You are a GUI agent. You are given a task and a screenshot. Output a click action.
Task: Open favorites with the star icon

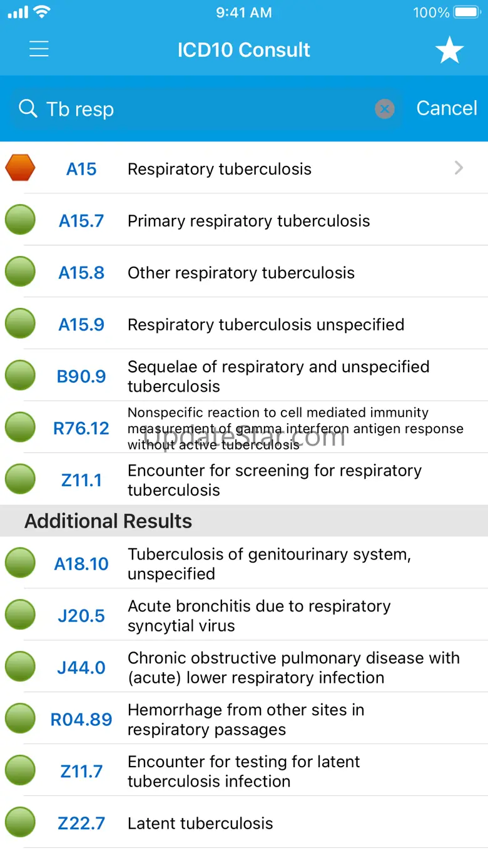pyautogui.click(x=449, y=50)
